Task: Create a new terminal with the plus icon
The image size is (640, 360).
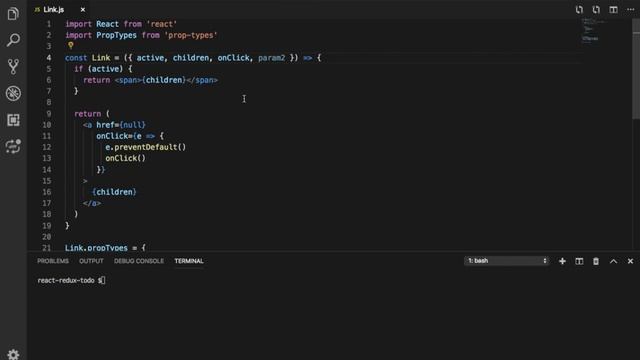Action: pyautogui.click(x=562, y=261)
